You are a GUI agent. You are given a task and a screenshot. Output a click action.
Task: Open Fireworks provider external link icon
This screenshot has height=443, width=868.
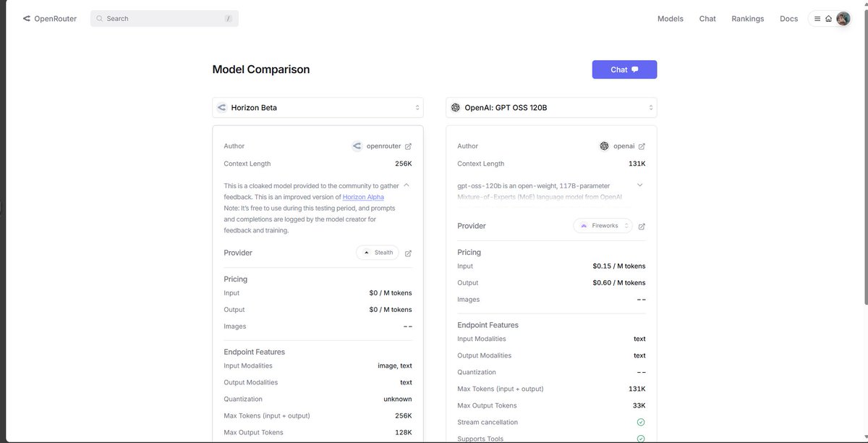pyautogui.click(x=642, y=227)
